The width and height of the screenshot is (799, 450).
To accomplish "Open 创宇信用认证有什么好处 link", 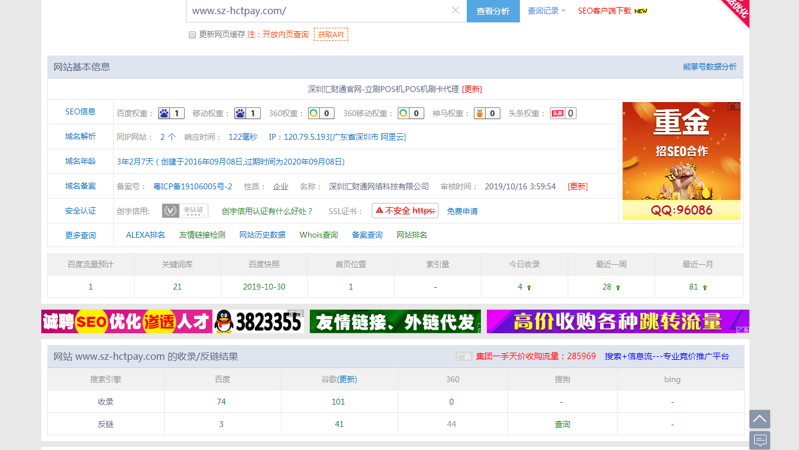I will tap(267, 211).
